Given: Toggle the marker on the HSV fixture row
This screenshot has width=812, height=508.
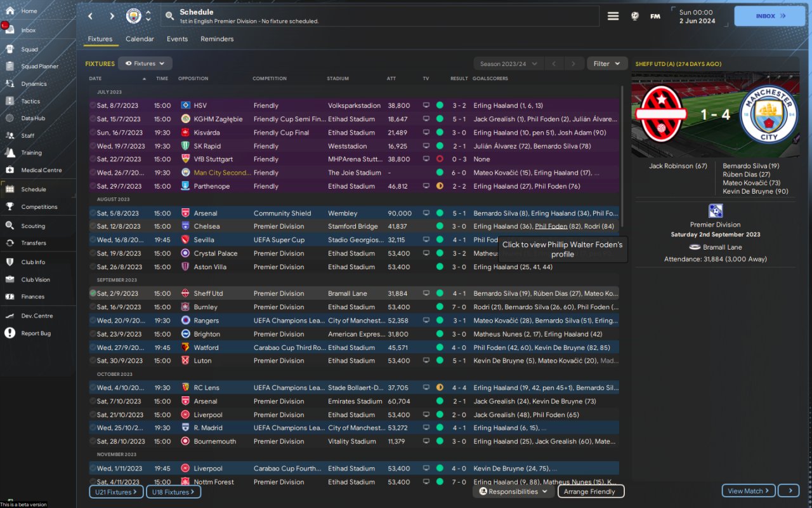Looking at the screenshot, I should [x=93, y=105].
